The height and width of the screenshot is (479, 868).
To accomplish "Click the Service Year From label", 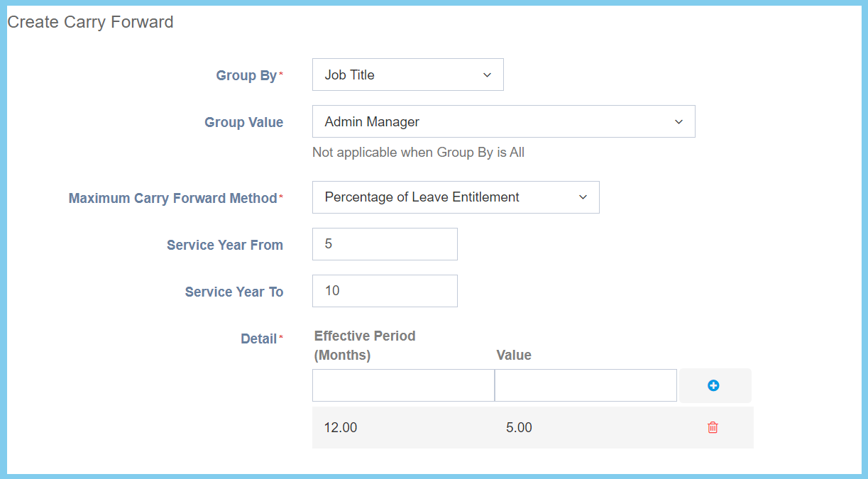I will coord(224,245).
